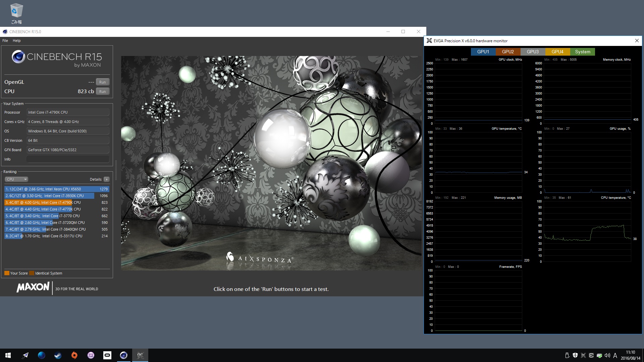Click the panel splitter grip handle

(116, 170)
